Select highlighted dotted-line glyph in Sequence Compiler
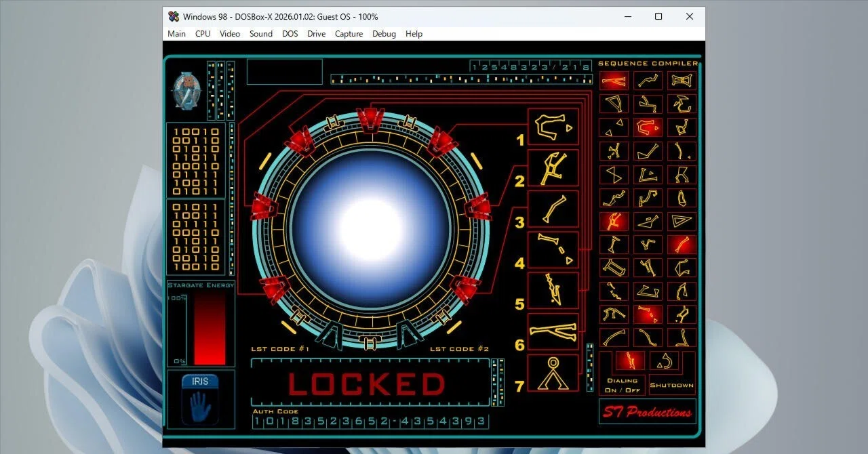This screenshot has width=868, height=454. point(648,314)
